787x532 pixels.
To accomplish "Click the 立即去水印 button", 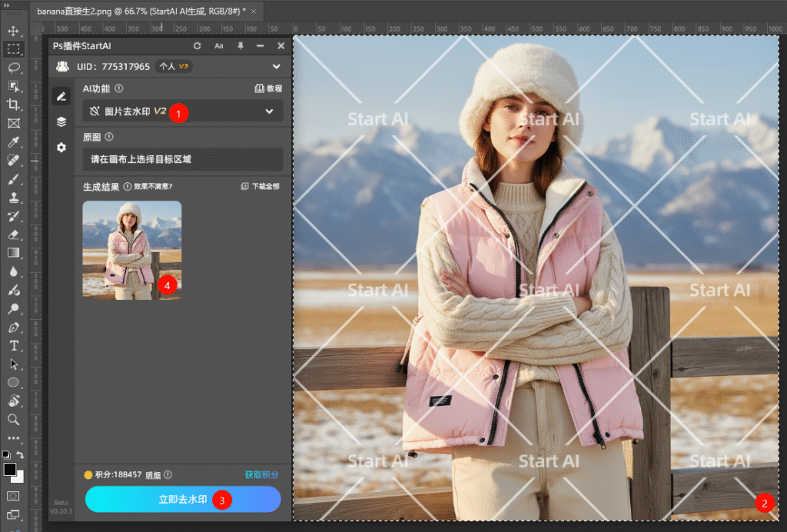I will (x=183, y=499).
